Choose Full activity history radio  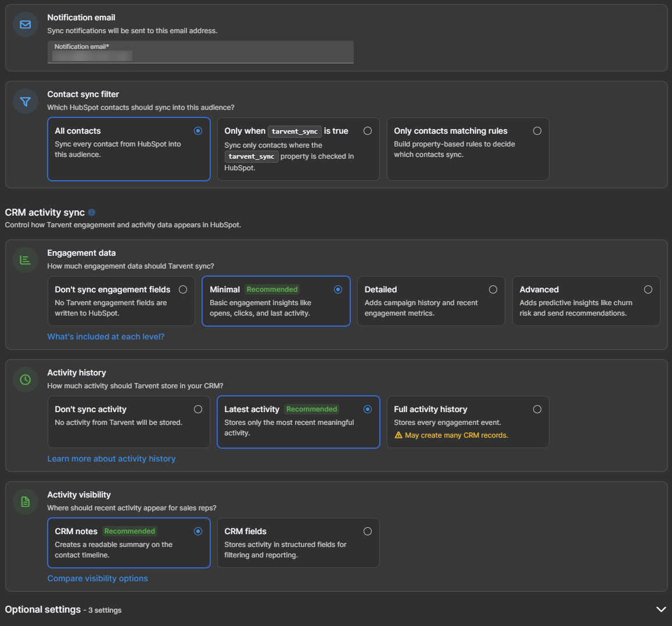pos(537,409)
